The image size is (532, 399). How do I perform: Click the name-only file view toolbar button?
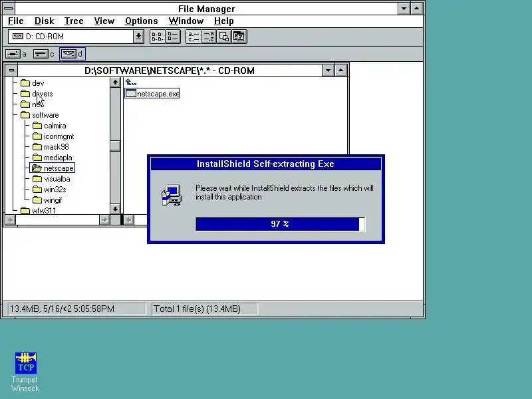tap(158, 37)
